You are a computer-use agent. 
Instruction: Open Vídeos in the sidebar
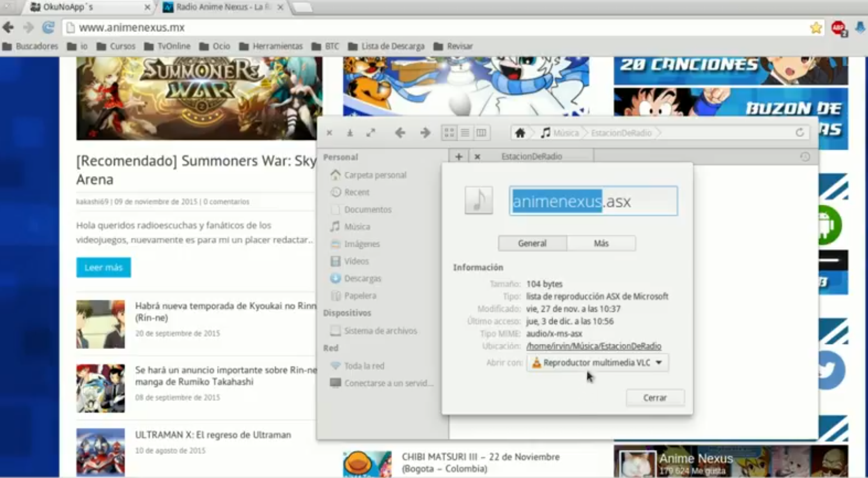pos(350,261)
